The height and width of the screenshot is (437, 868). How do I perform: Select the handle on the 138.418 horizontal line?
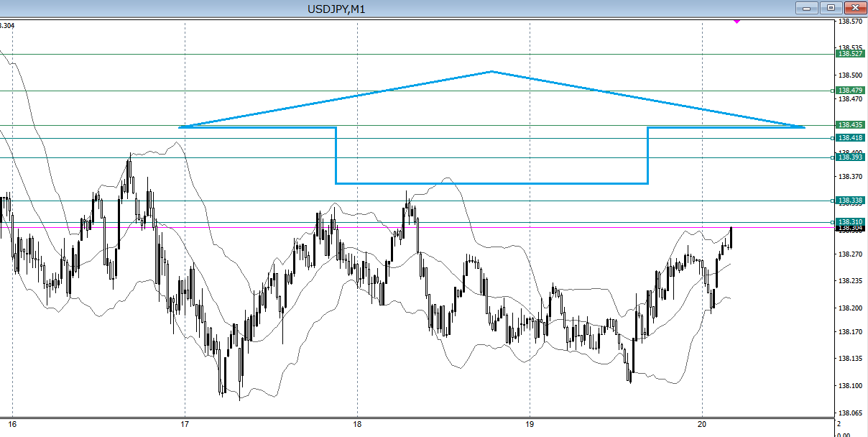(x=833, y=138)
